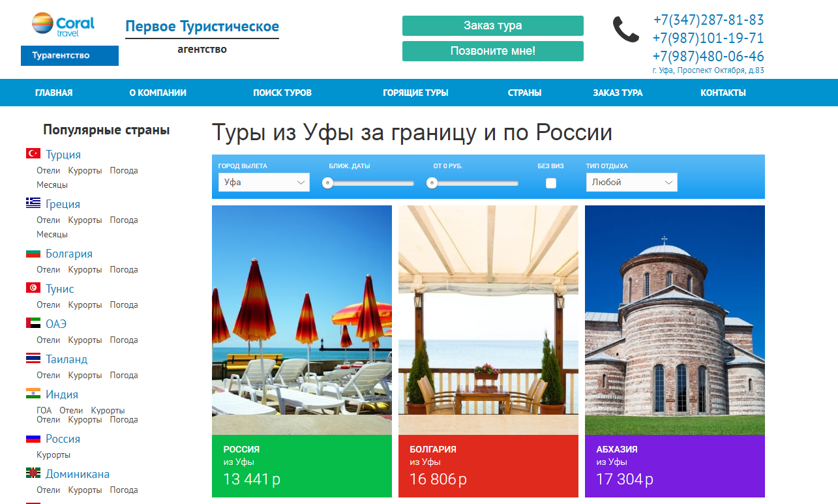This screenshot has width=838, height=504.
Task: Open the Индия country link
Action: pyautogui.click(x=62, y=394)
